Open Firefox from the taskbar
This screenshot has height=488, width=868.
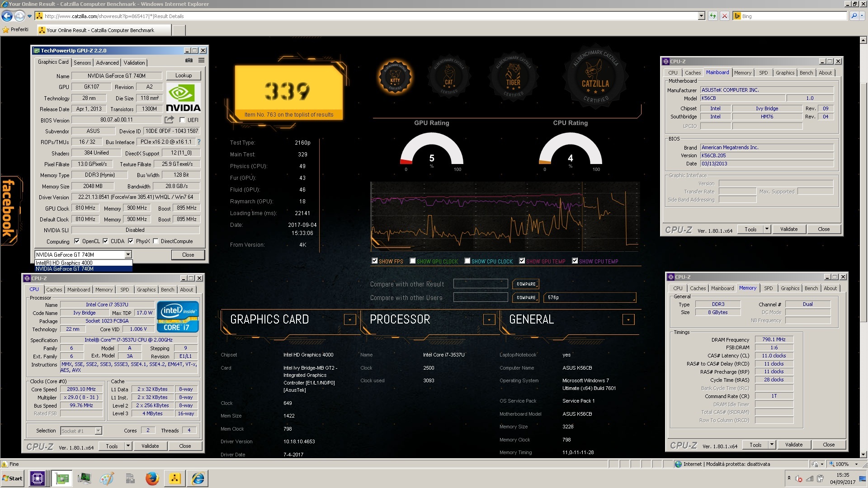[152, 478]
